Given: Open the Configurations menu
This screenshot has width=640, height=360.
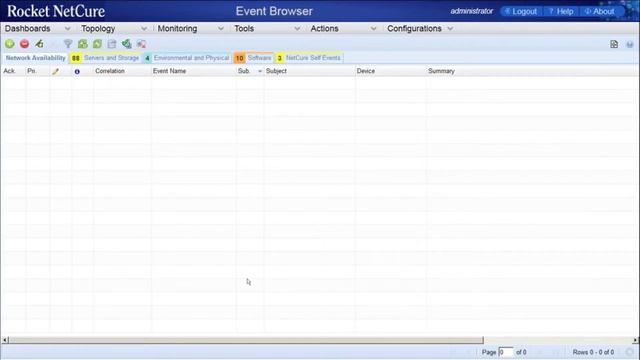Looking at the screenshot, I should point(414,29).
